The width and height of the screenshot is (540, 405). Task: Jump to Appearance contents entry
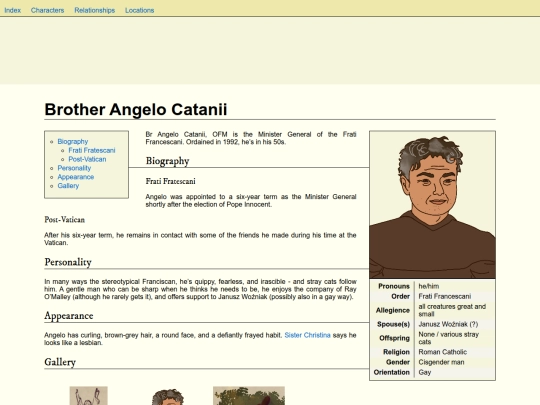click(x=75, y=177)
